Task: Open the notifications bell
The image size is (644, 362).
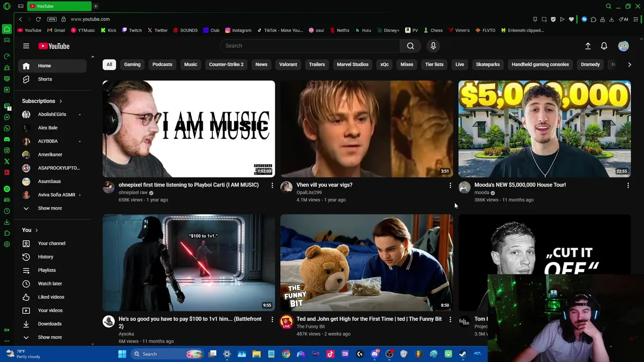Action: pos(604,46)
